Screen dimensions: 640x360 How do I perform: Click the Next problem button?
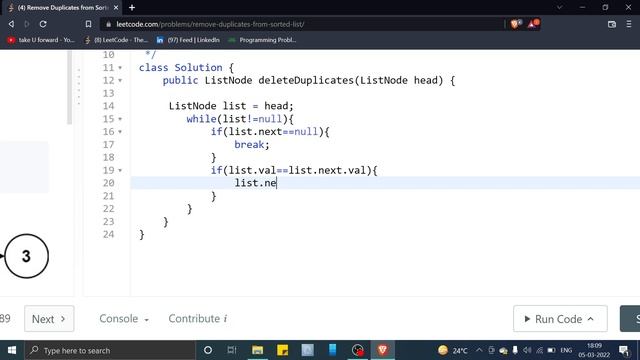(x=49, y=319)
